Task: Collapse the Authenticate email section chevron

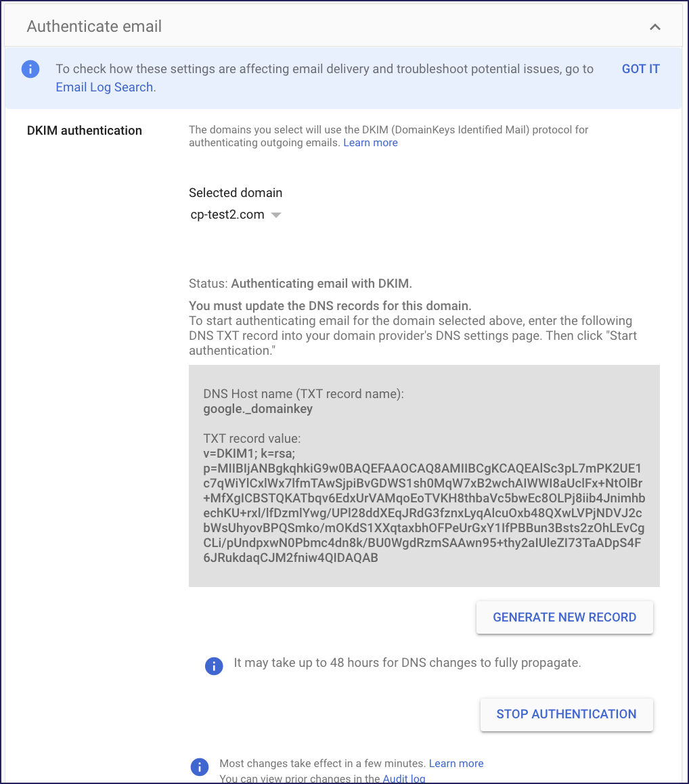Action: click(x=654, y=27)
